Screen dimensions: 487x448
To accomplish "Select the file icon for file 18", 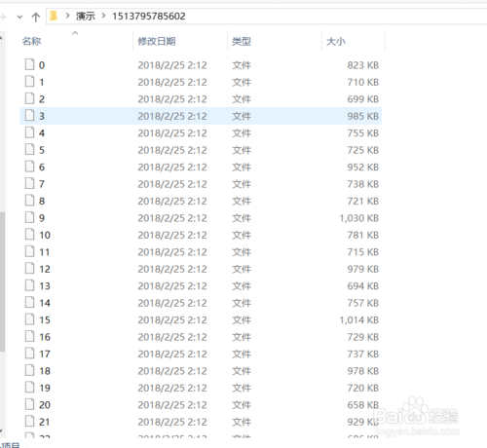I will click(x=29, y=370).
